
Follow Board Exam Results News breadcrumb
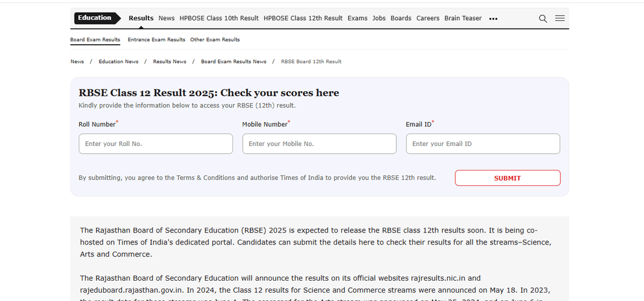(234, 61)
